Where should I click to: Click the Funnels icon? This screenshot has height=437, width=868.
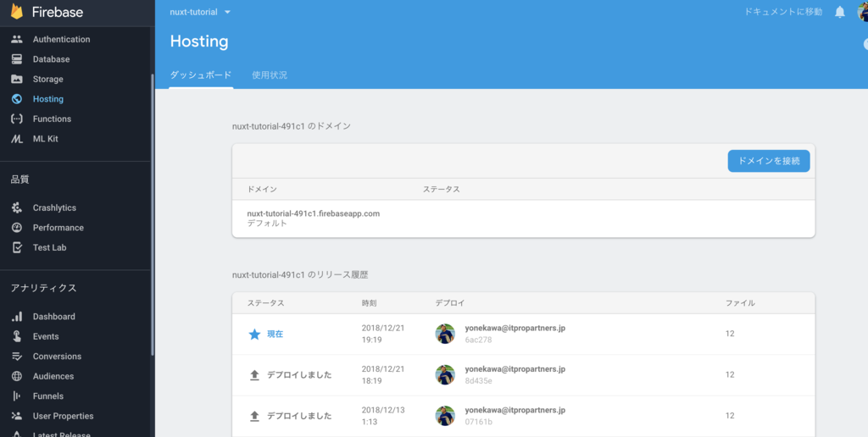(17, 396)
